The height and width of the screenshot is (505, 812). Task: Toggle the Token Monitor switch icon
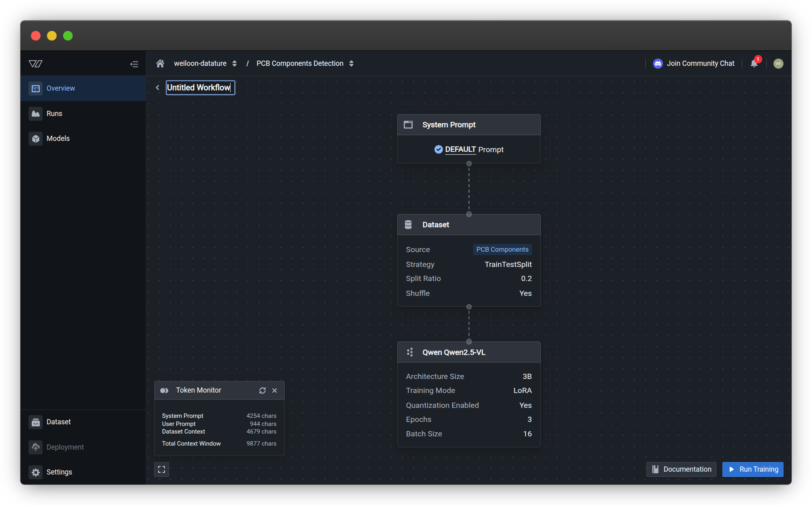coord(164,390)
